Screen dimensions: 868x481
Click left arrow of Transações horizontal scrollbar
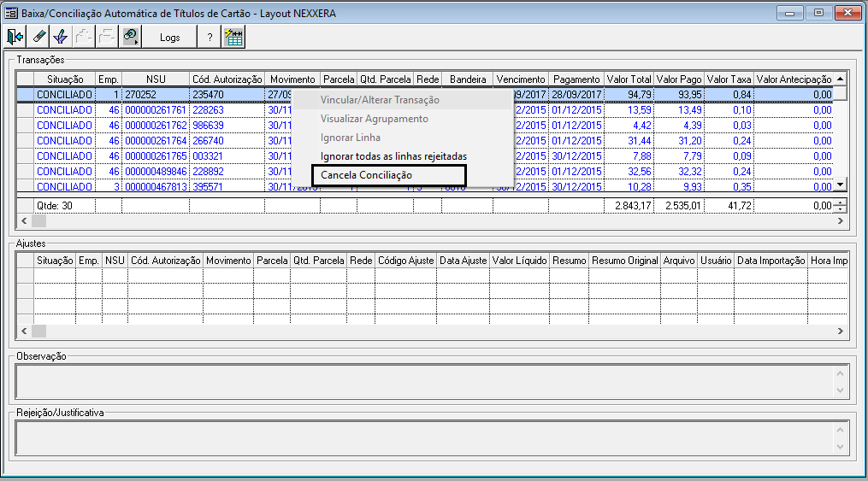coord(24,220)
